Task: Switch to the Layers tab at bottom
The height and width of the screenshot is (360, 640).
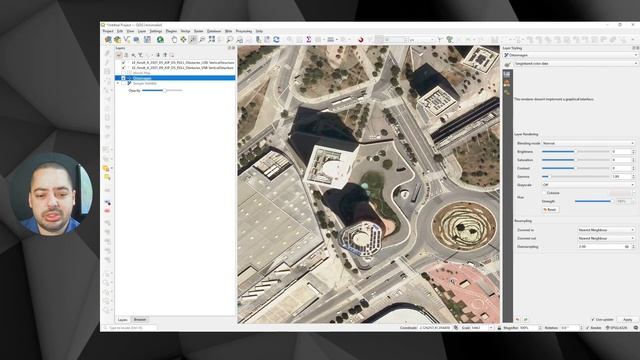Action: point(122,320)
